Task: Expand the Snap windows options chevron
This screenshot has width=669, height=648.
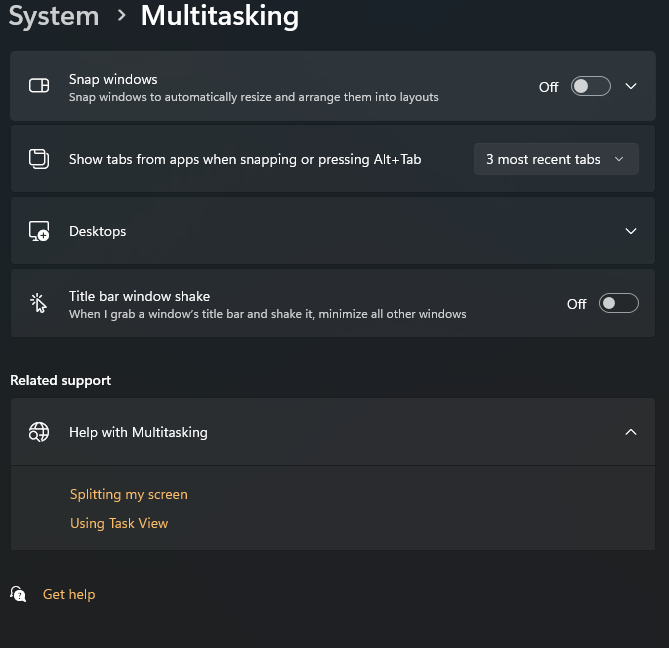Action: click(631, 86)
